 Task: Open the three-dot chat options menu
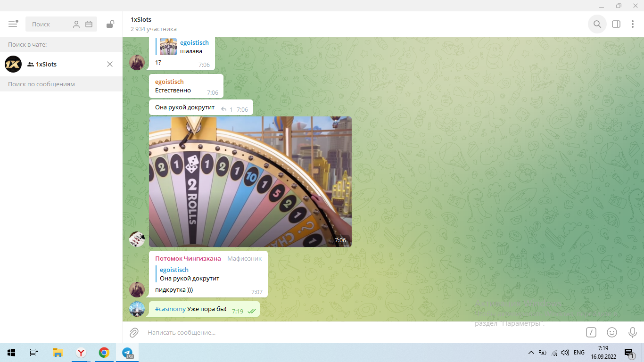pos(633,24)
